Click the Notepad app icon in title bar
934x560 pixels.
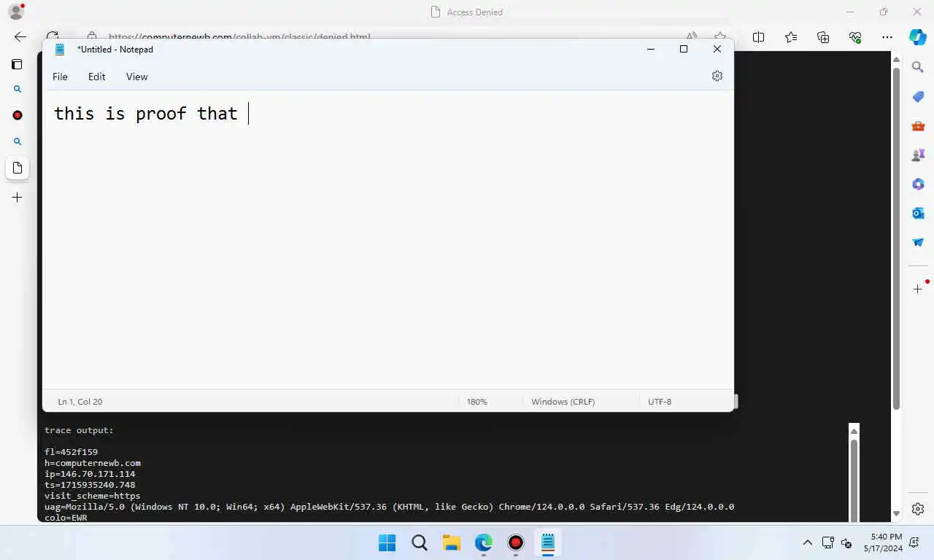(x=60, y=49)
